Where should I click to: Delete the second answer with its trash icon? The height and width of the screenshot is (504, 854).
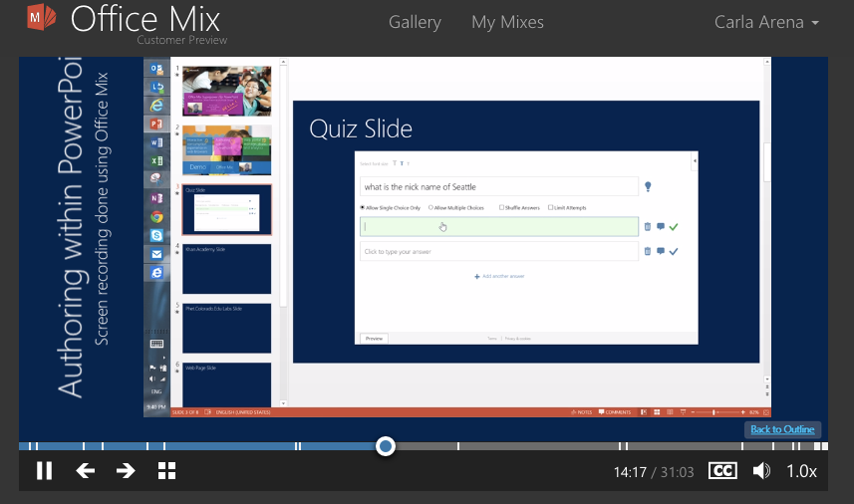click(x=647, y=251)
